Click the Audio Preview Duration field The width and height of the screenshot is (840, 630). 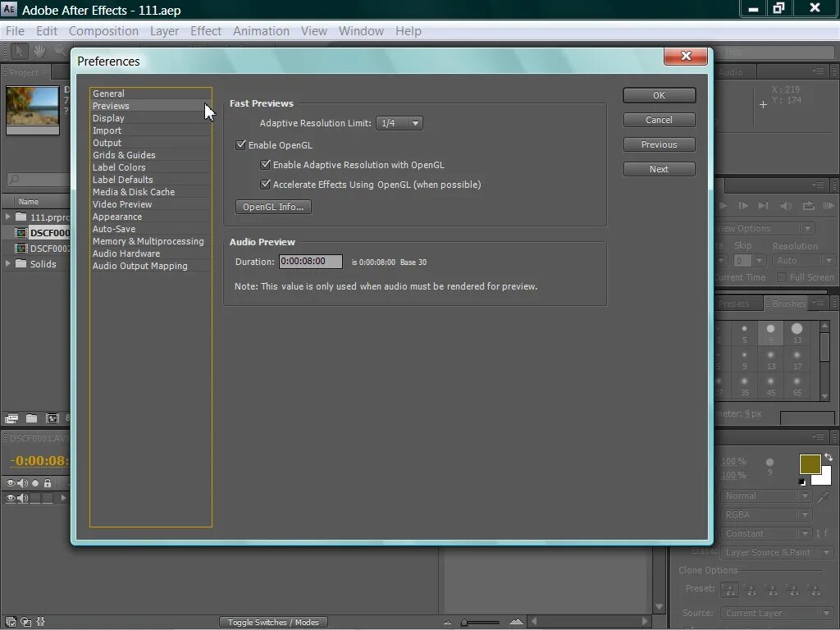311,262
